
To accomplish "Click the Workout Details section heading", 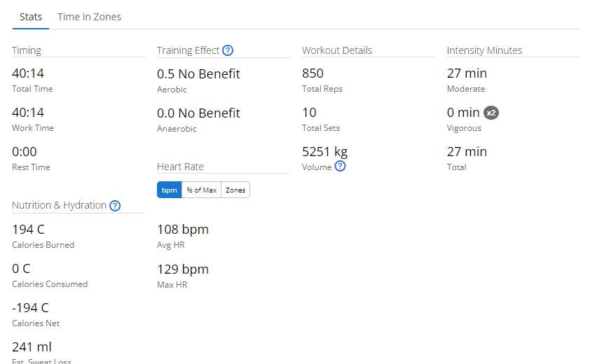I will tap(337, 50).
